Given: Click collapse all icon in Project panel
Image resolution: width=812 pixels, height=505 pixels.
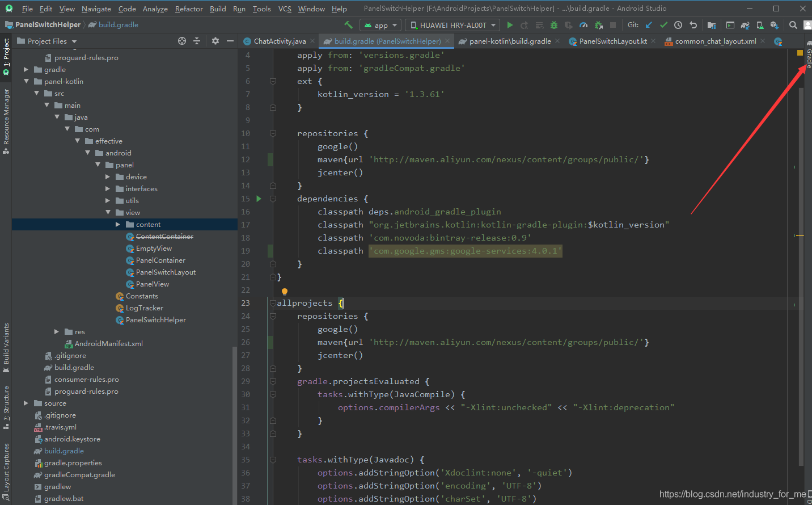Looking at the screenshot, I should click(197, 41).
